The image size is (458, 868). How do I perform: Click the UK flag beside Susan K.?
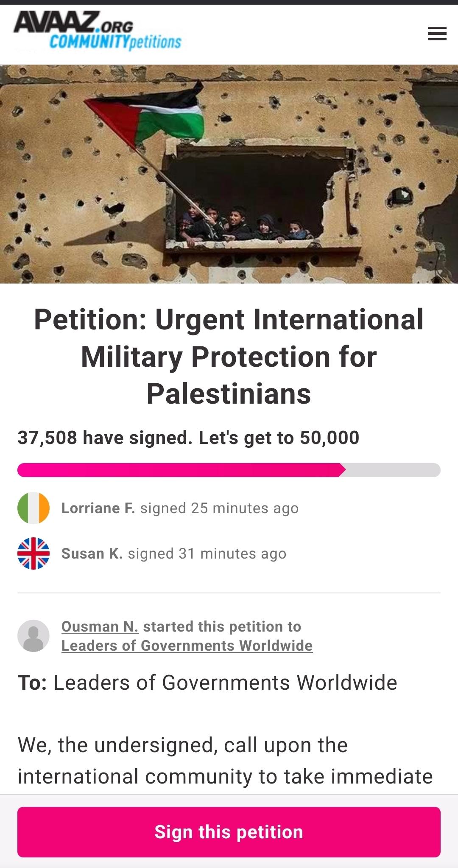coord(34,553)
